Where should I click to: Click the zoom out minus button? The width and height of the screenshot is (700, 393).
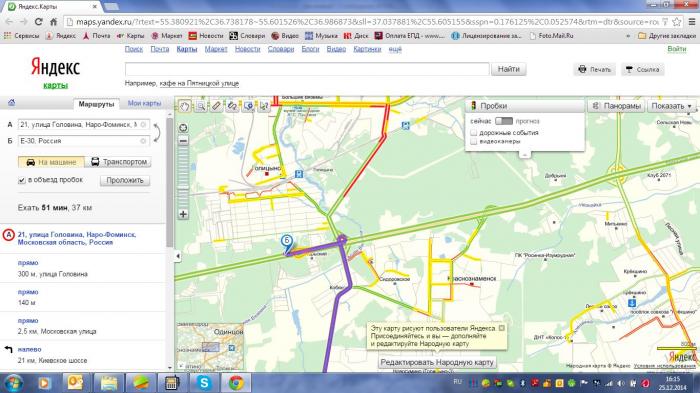(x=183, y=141)
